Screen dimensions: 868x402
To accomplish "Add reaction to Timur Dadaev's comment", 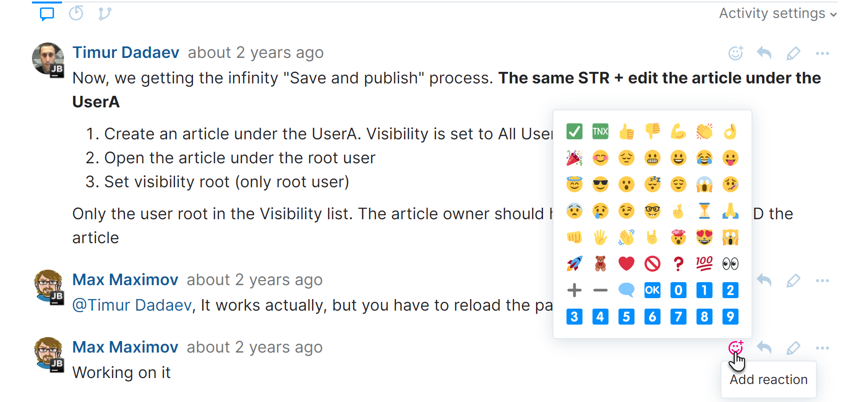I will (x=735, y=52).
